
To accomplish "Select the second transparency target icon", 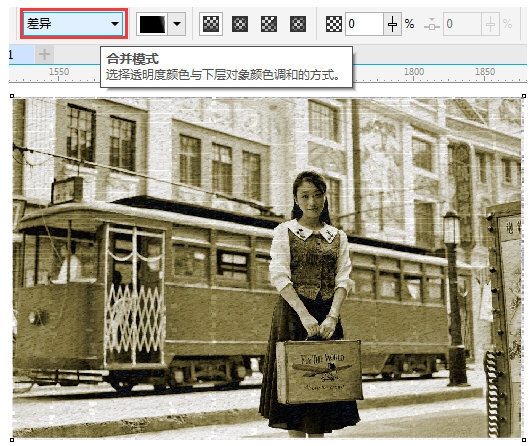I will (240, 24).
